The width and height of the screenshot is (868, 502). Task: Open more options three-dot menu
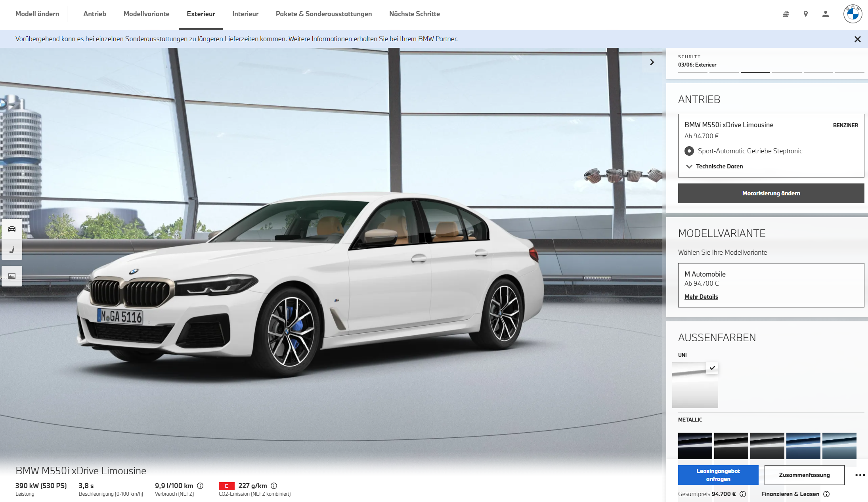coord(860,475)
